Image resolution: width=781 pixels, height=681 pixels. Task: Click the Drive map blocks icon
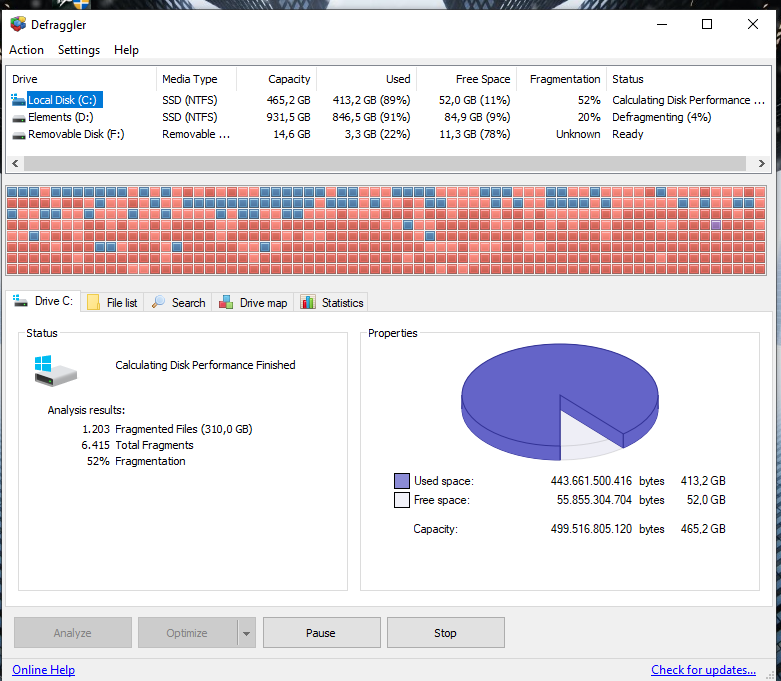(226, 302)
